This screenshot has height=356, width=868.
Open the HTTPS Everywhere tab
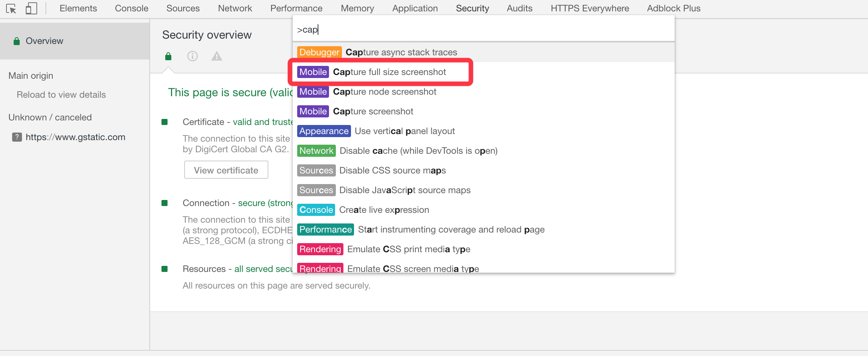(x=590, y=8)
